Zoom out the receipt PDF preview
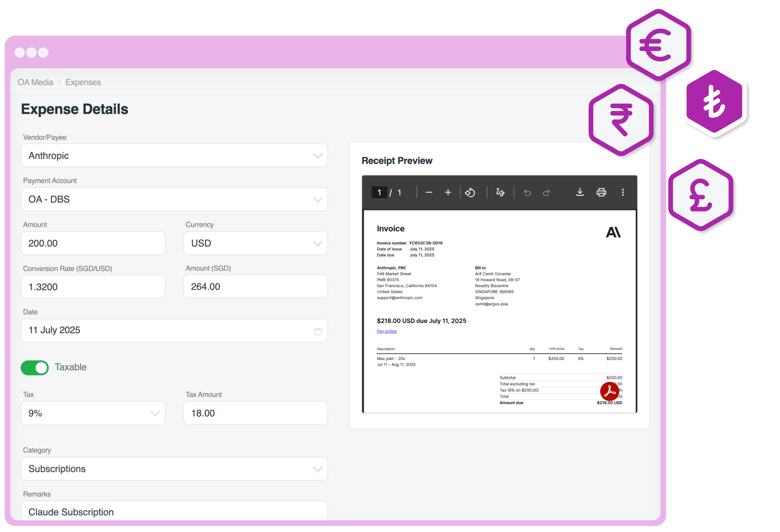This screenshot has width=780, height=532. pos(429,192)
